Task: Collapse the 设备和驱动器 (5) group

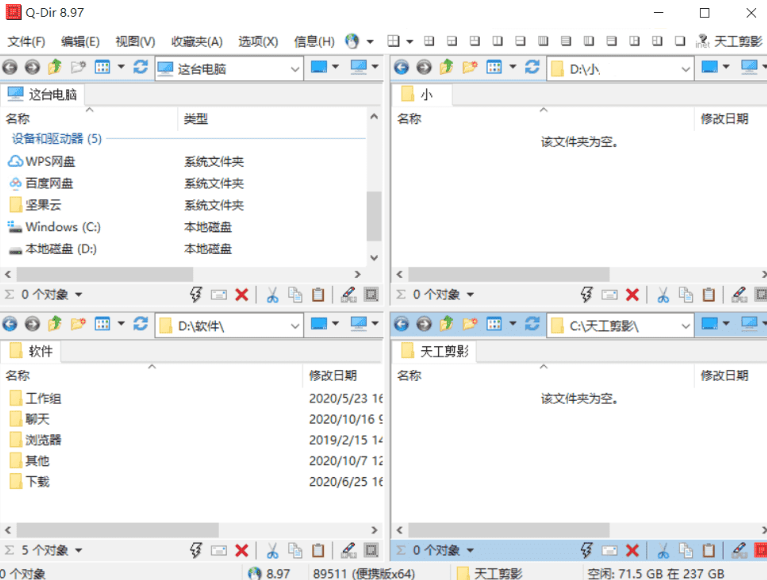Action: 57,138
